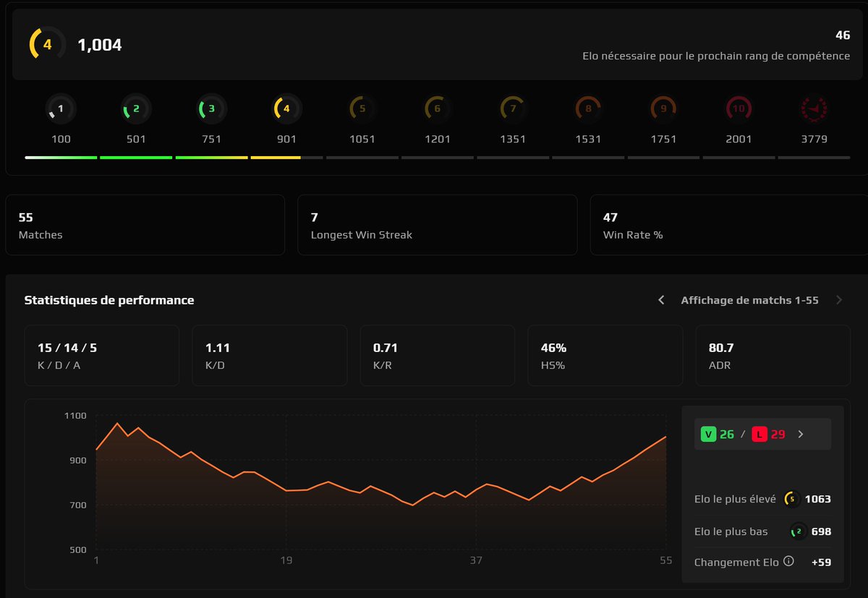
Task: Click the 1531 Elo threshold value
Action: click(588, 139)
